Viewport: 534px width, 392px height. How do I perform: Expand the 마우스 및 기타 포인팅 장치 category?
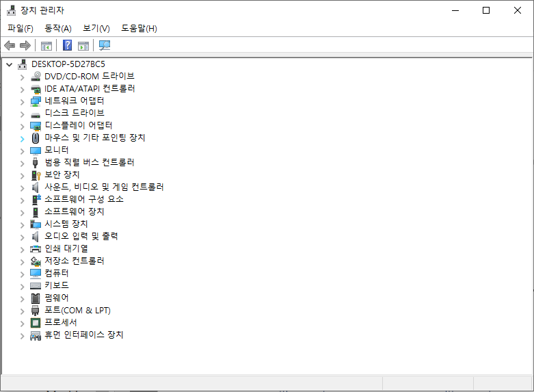click(x=22, y=139)
